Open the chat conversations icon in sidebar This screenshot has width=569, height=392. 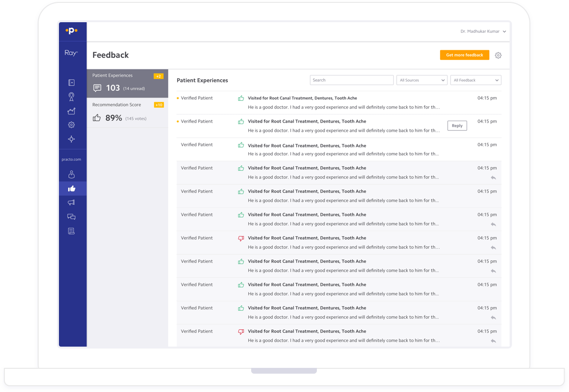coord(71,216)
